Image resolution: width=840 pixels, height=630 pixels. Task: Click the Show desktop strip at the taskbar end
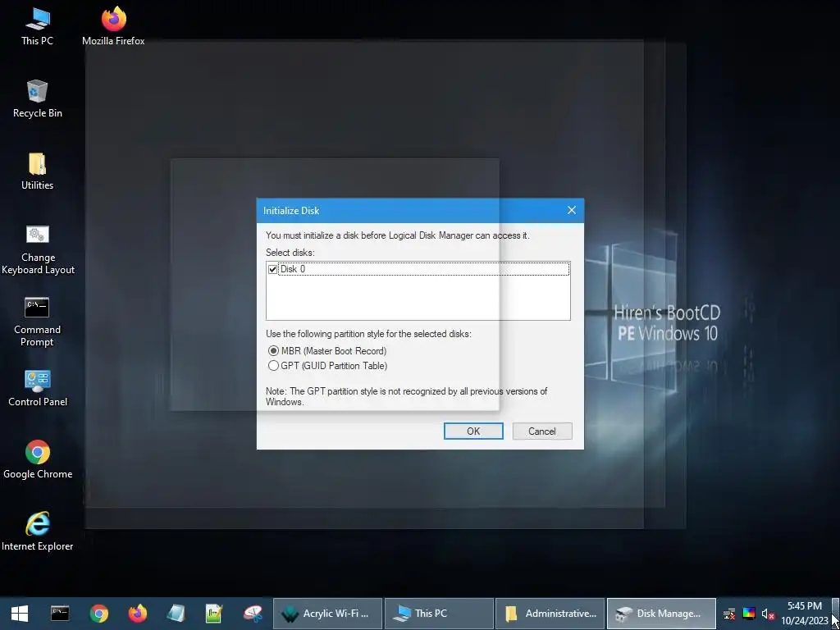[837, 614]
